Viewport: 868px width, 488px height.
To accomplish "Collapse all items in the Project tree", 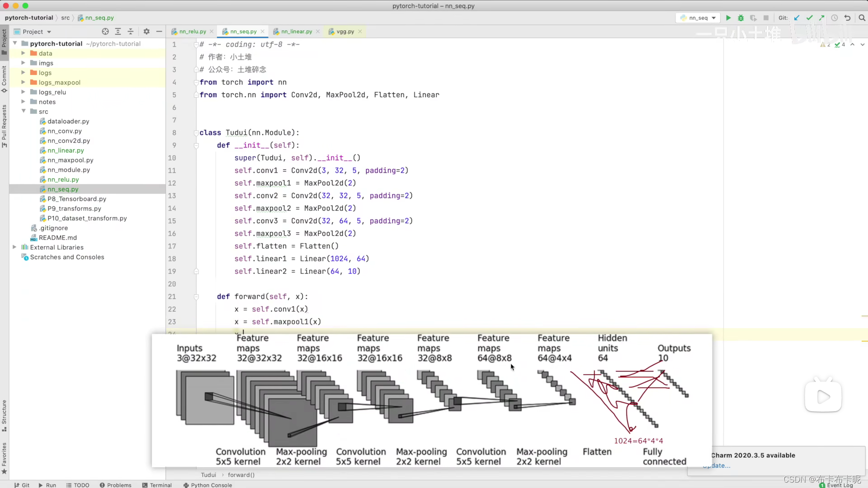I will (131, 32).
